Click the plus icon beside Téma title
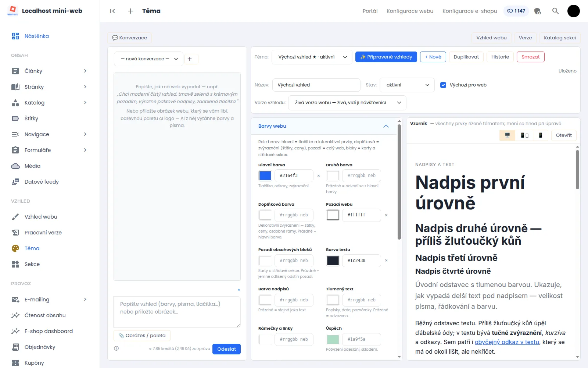Screen dimensions: 588x368 [x=130, y=11]
